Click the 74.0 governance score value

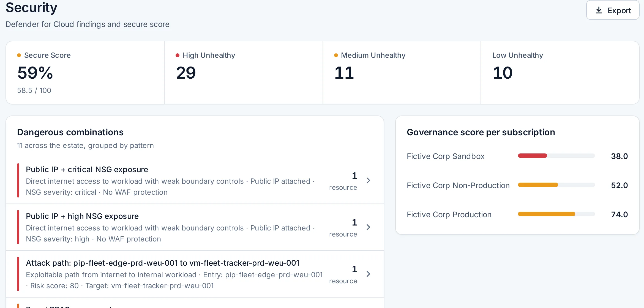coord(620,215)
